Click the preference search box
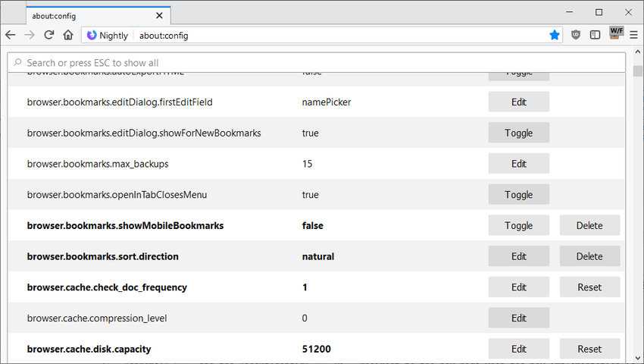The width and height of the screenshot is (644, 364). 317,63
